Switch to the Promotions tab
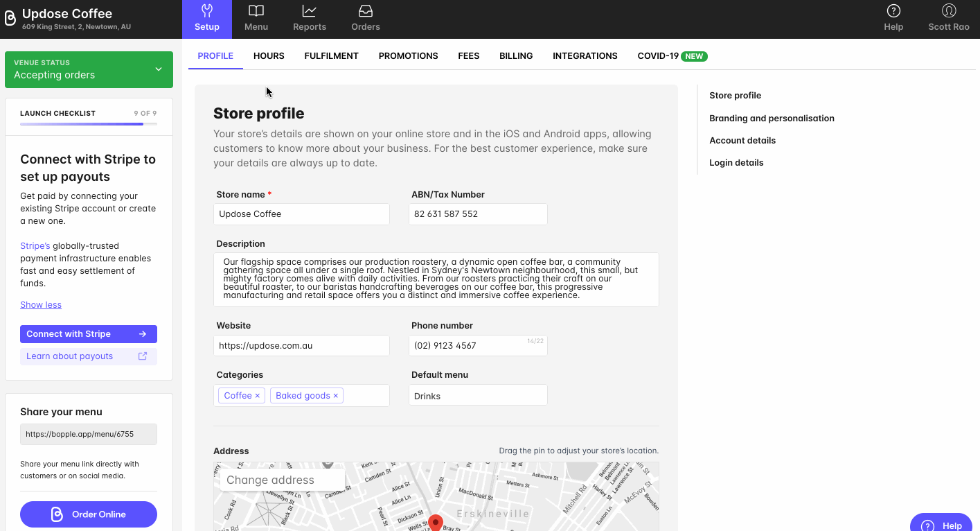This screenshot has height=531, width=980. pos(408,56)
